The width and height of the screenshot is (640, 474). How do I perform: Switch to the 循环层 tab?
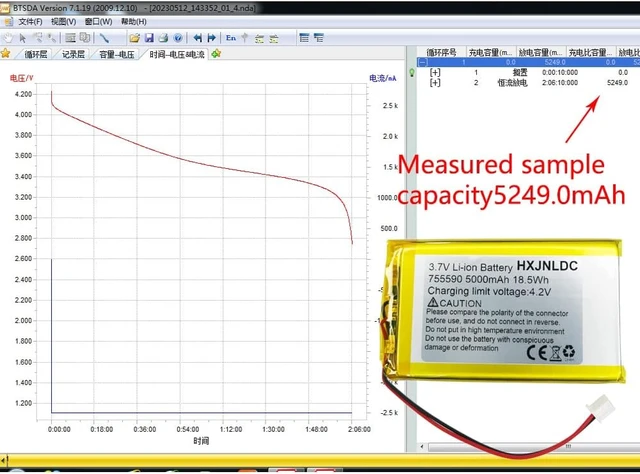tap(36, 54)
